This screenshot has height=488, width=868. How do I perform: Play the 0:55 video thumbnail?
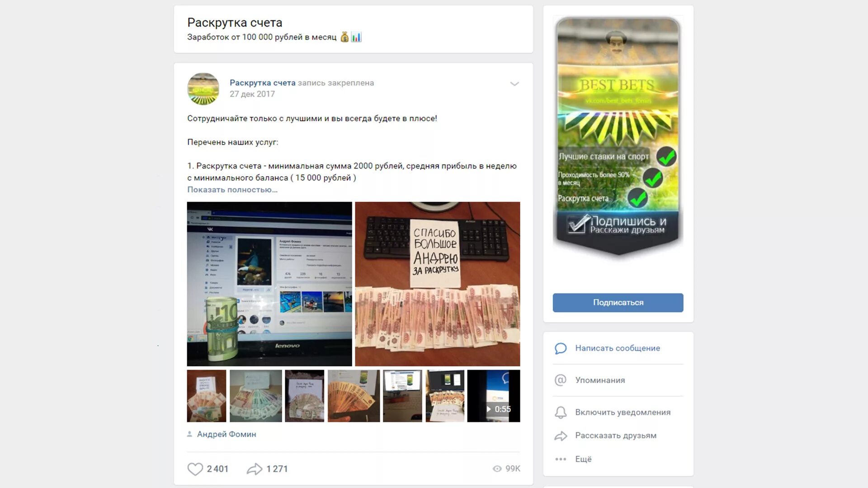tap(494, 396)
